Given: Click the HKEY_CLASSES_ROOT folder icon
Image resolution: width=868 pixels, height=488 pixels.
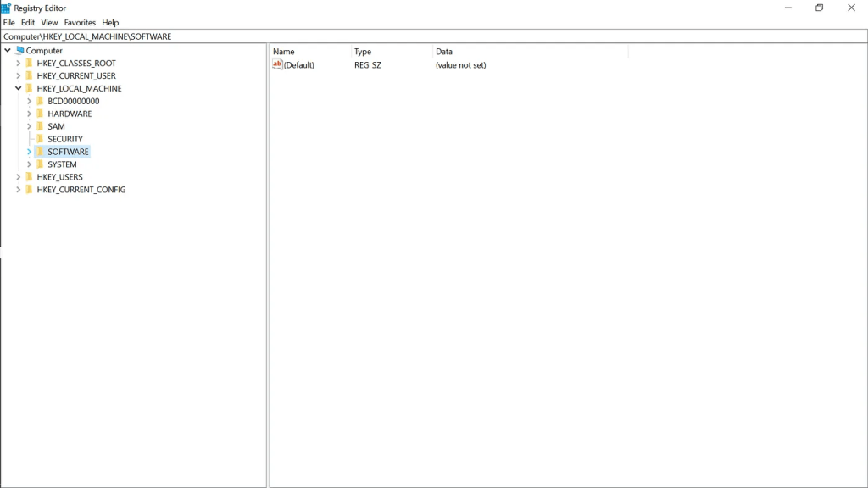Looking at the screenshot, I should click(x=29, y=64).
